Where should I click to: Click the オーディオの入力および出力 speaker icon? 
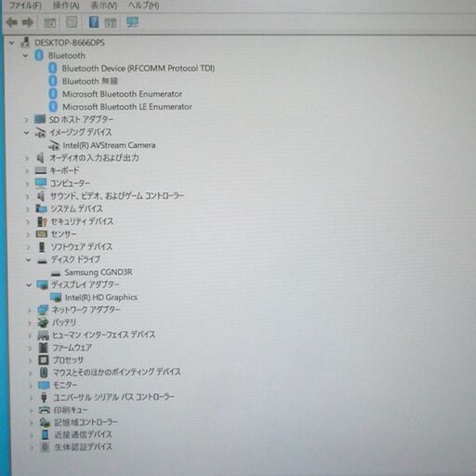click(x=40, y=158)
